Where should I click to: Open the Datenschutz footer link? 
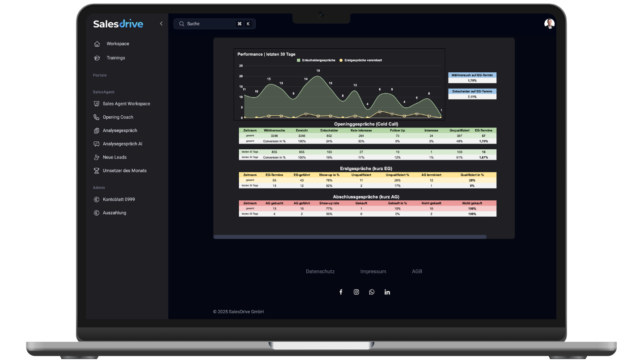pyautogui.click(x=320, y=271)
